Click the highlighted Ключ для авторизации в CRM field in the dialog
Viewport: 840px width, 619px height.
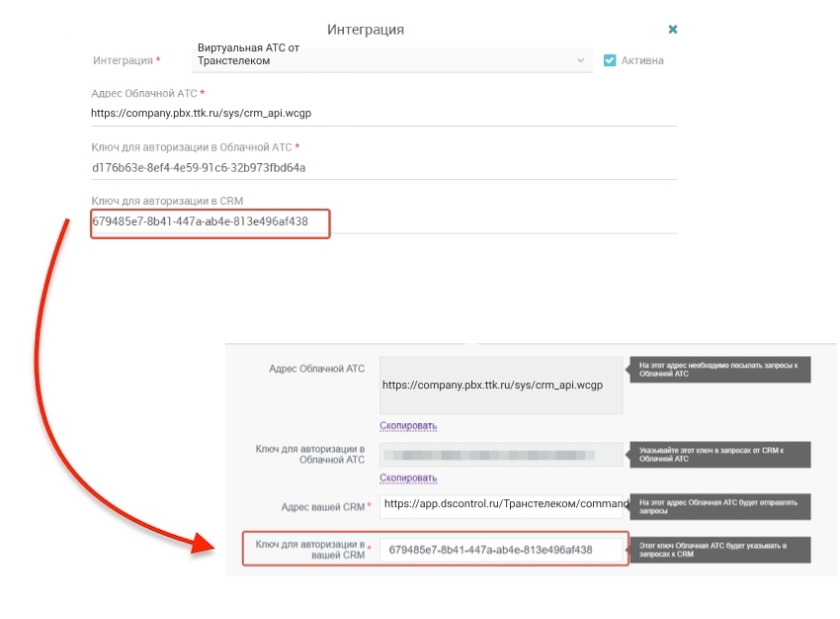pos(210,222)
